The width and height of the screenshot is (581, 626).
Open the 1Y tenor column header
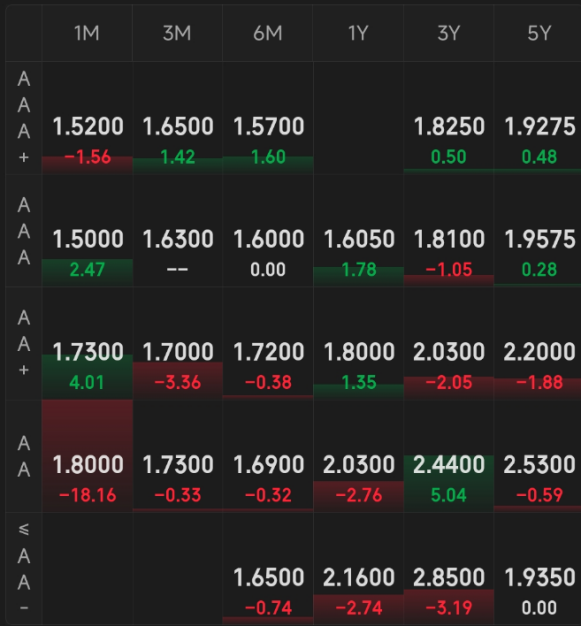point(358,33)
